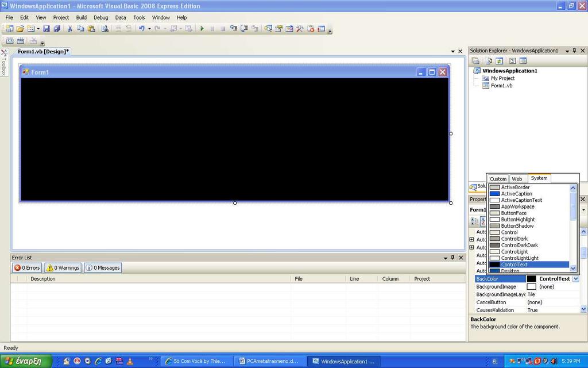The width and height of the screenshot is (588, 368).
Task: Open the collapsed Toolbox side panel
Action: pos(4,62)
